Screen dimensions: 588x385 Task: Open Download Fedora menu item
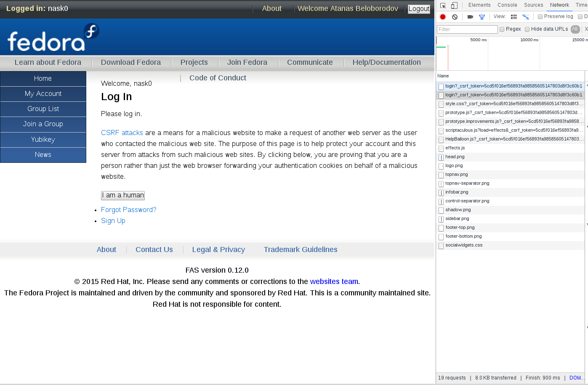(x=131, y=62)
